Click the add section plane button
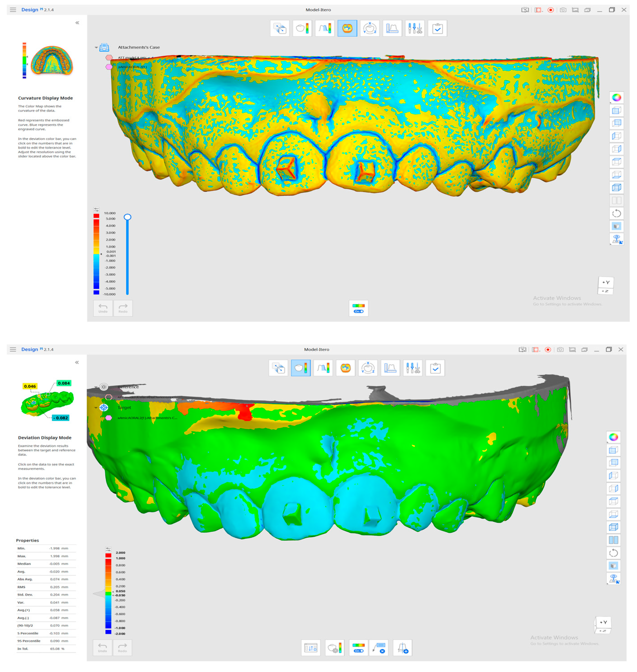The width and height of the screenshot is (637, 672). [x=402, y=648]
